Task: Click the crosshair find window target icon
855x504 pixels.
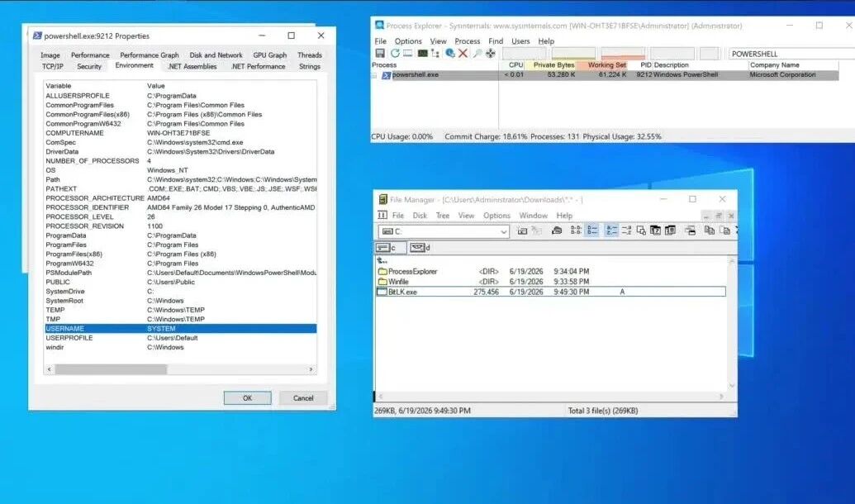Action: 491,53
